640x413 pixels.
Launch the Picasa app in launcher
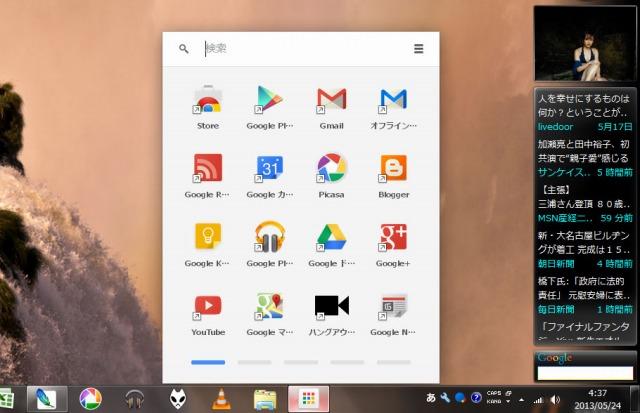331,168
